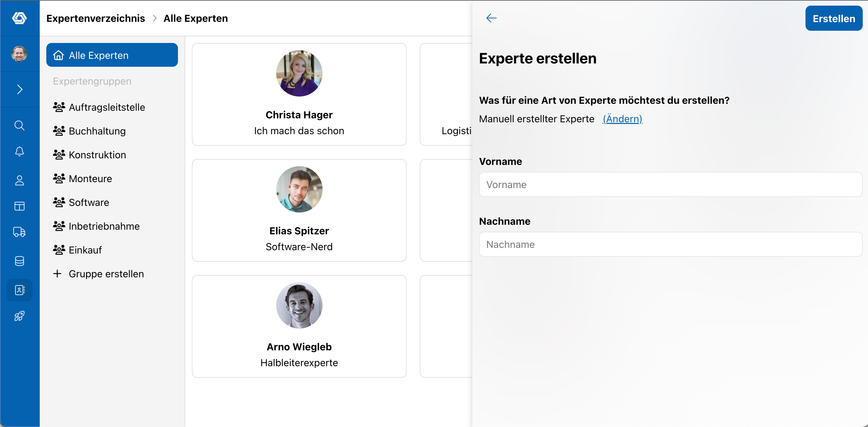Open the Konstruktion expert group
The image size is (868, 427).
(x=90, y=155)
